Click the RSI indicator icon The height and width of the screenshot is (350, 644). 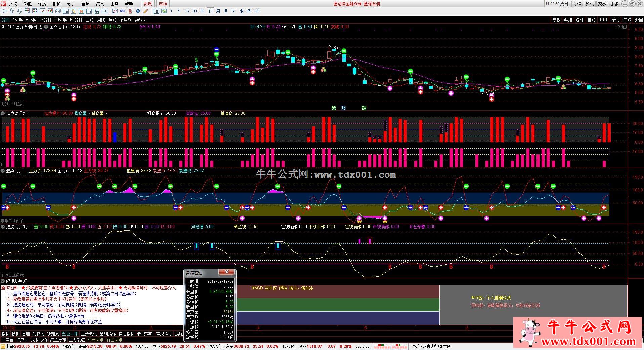click(x=122, y=11)
